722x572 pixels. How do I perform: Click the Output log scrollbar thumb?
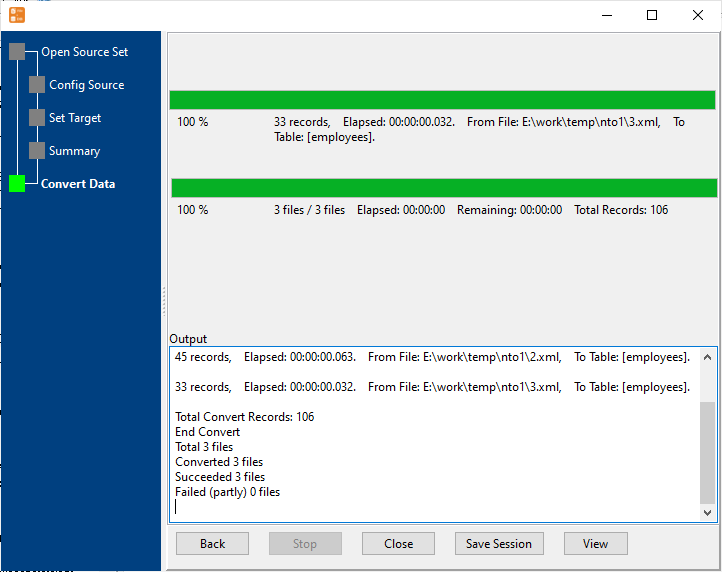[708, 452]
